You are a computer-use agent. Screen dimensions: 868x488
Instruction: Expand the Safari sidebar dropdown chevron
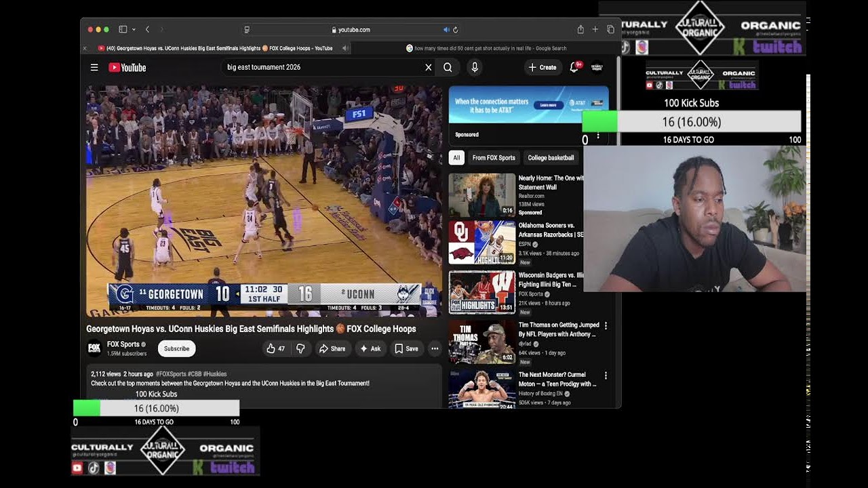pyautogui.click(x=134, y=30)
